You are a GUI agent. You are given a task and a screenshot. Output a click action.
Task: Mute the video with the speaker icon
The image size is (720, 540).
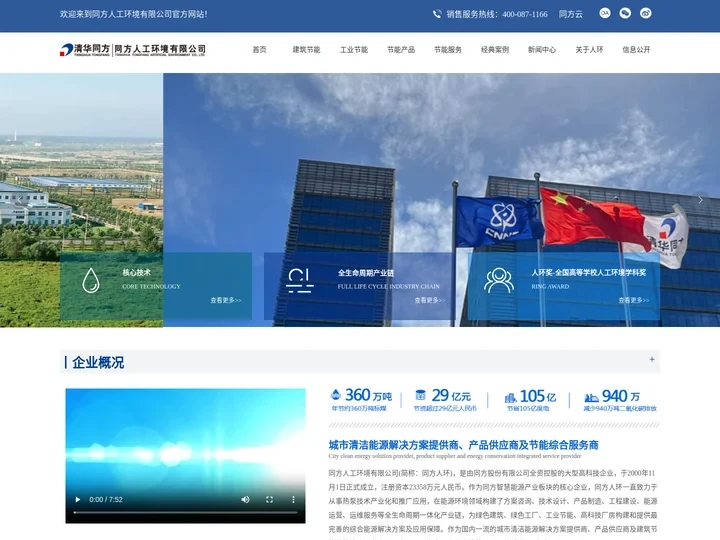(246, 500)
